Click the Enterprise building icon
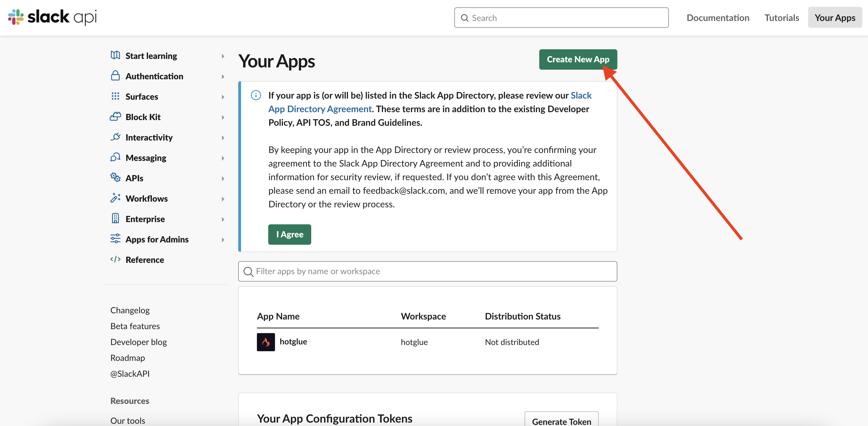Viewport: 868px width, 426px height. 115,219
